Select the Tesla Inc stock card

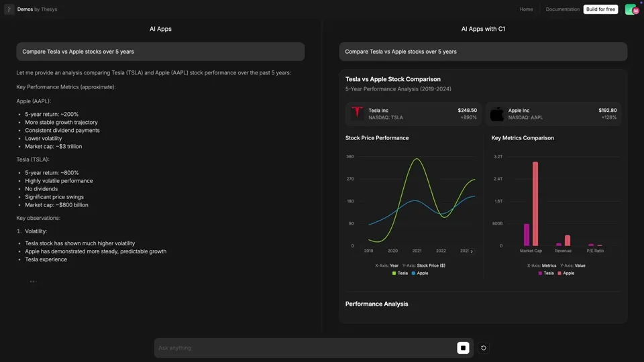(413, 114)
